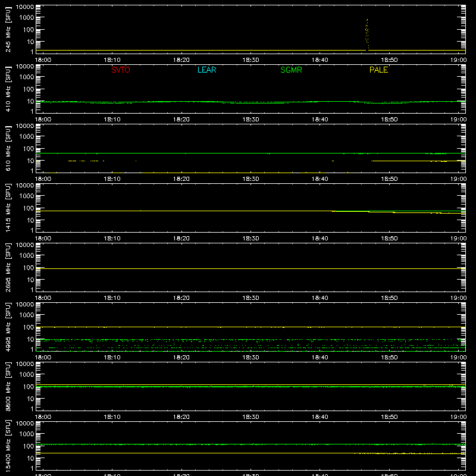Click 18:30 tick label of 410 MHz plot
The image size is (476, 476).
250,120
